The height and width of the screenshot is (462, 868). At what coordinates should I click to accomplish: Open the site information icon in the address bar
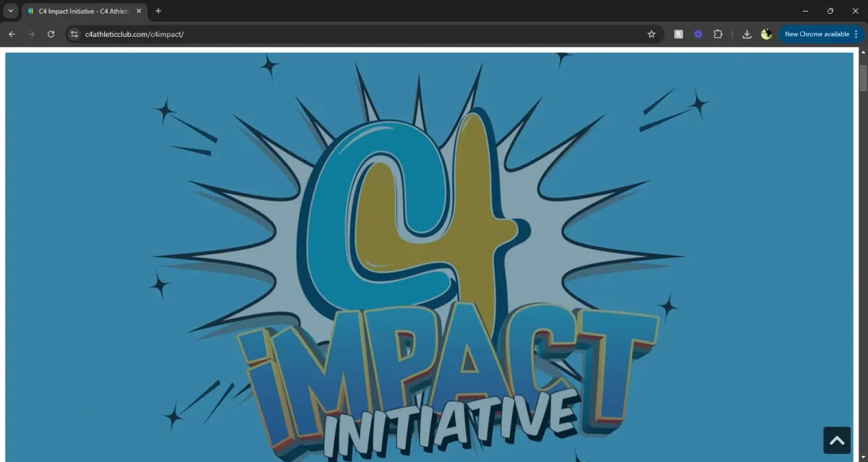pos(74,34)
